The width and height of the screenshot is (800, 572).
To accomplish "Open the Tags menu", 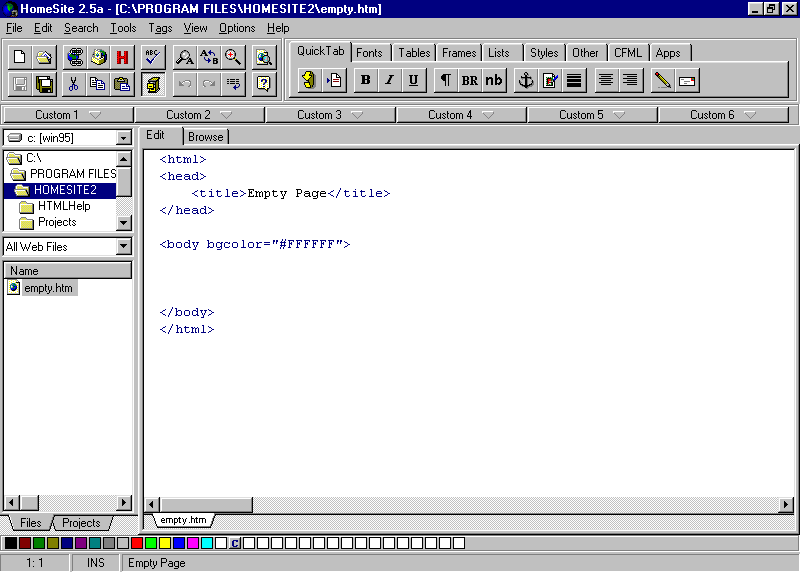I will pos(160,28).
